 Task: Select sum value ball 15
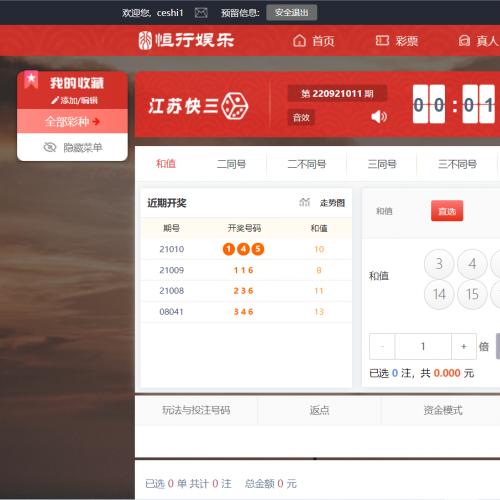[x=472, y=294]
